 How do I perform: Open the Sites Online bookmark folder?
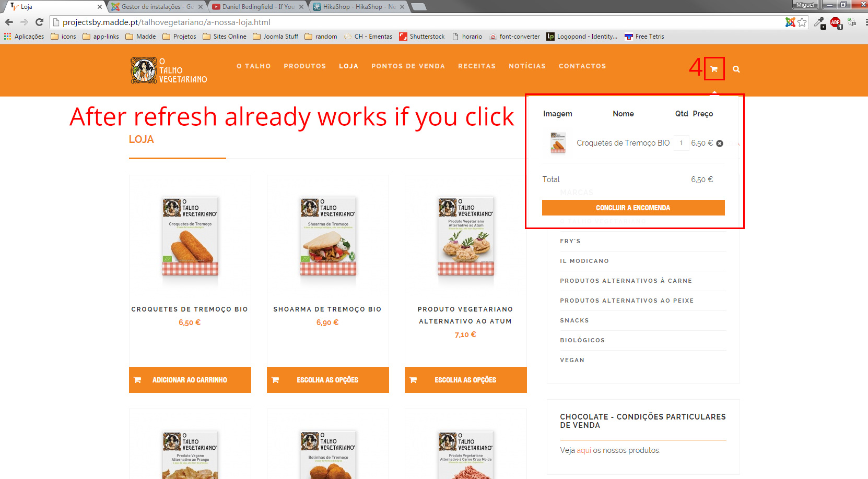coord(225,37)
